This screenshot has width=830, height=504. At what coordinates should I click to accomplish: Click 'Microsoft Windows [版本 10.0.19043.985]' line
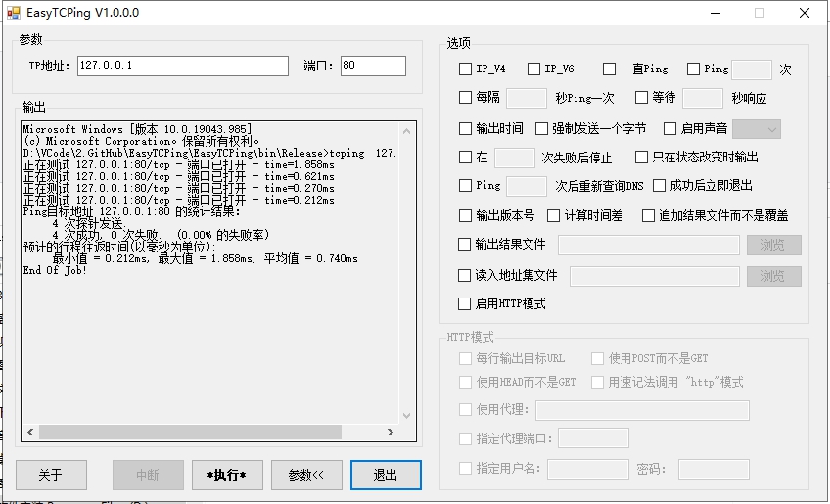coord(138,130)
